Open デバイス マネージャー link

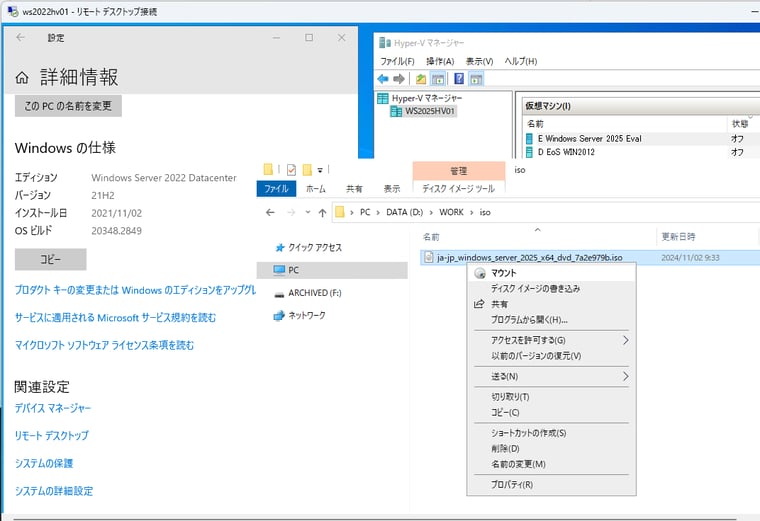point(53,408)
